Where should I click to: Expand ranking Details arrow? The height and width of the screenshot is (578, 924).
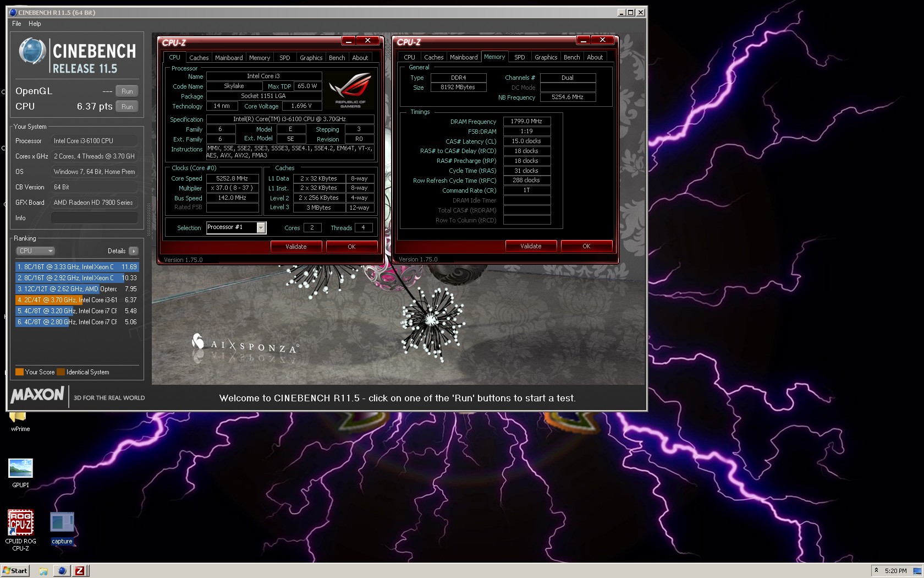coord(133,251)
